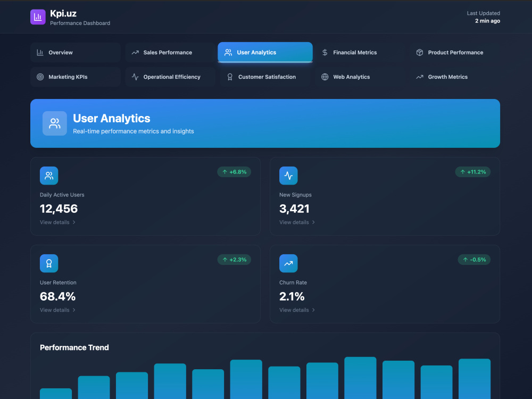The width and height of the screenshot is (532, 399).
Task: Click the Performance Trend heading
Action: point(74,347)
